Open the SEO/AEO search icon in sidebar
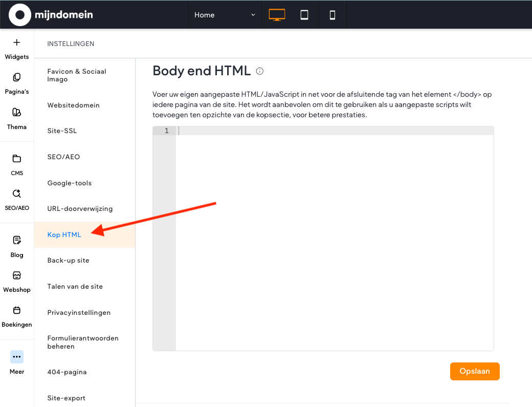Viewport: 532px width, 407px height. pos(17,194)
